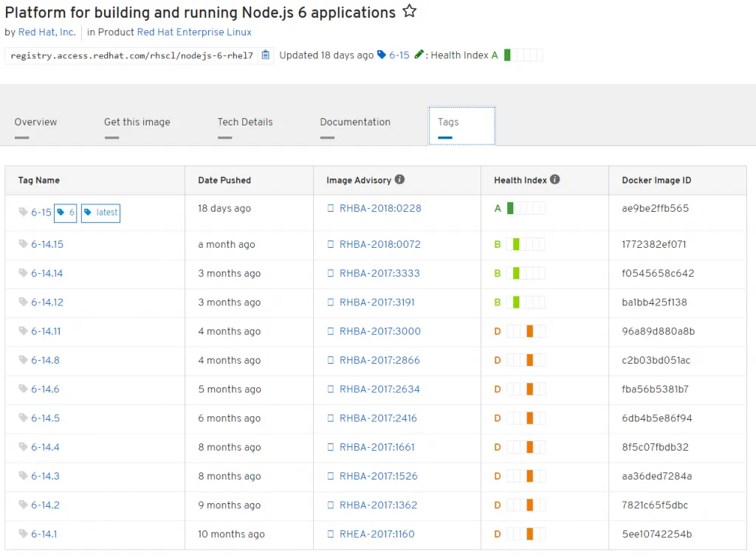Screen dimensions: 756x557
Task: Open the Documentation tab
Action: 355,122
